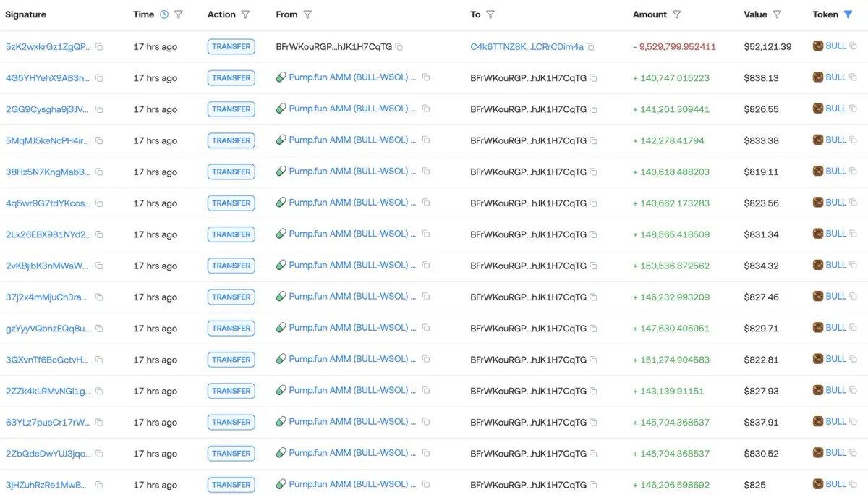Open transaction gzYyyVQbnzEQq8u signature link

coord(48,329)
